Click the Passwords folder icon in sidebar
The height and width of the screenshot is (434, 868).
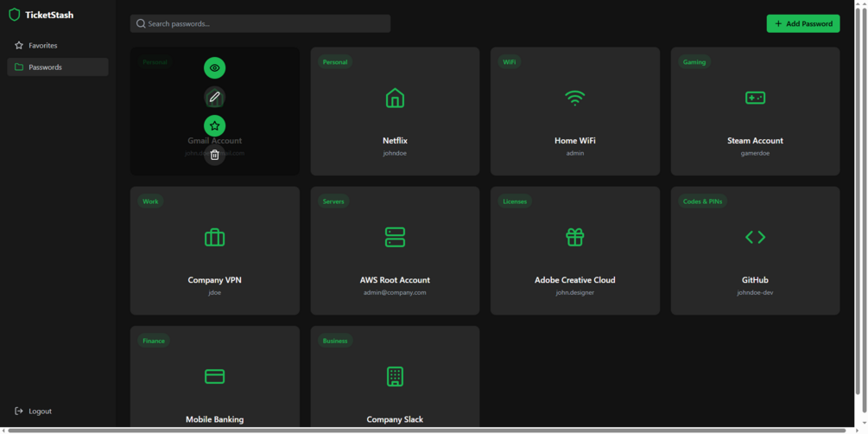[x=19, y=67]
